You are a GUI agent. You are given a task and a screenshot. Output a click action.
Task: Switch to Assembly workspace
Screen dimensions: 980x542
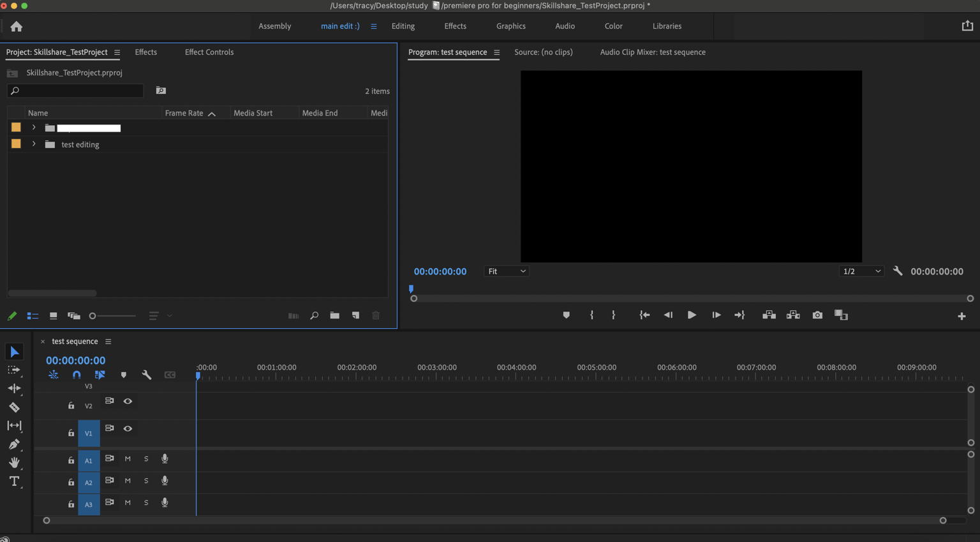click(x=274, y=26)
